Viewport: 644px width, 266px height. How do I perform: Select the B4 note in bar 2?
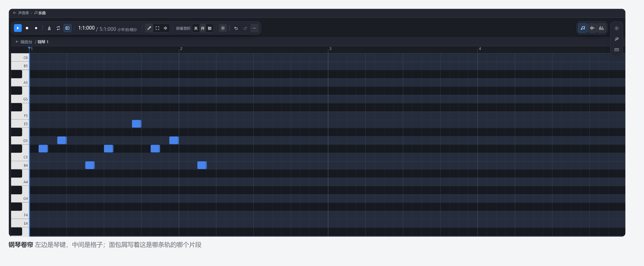point(202,165)
